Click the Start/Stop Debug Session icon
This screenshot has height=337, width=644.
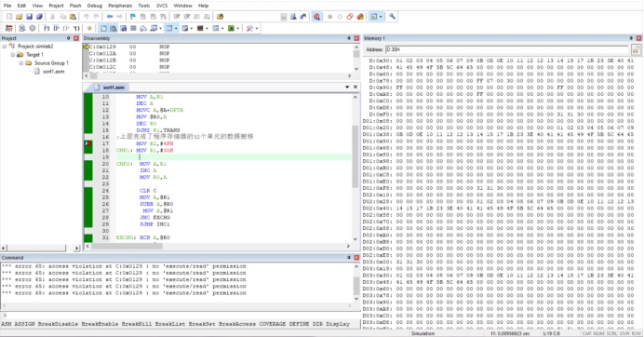click(316, 17)
